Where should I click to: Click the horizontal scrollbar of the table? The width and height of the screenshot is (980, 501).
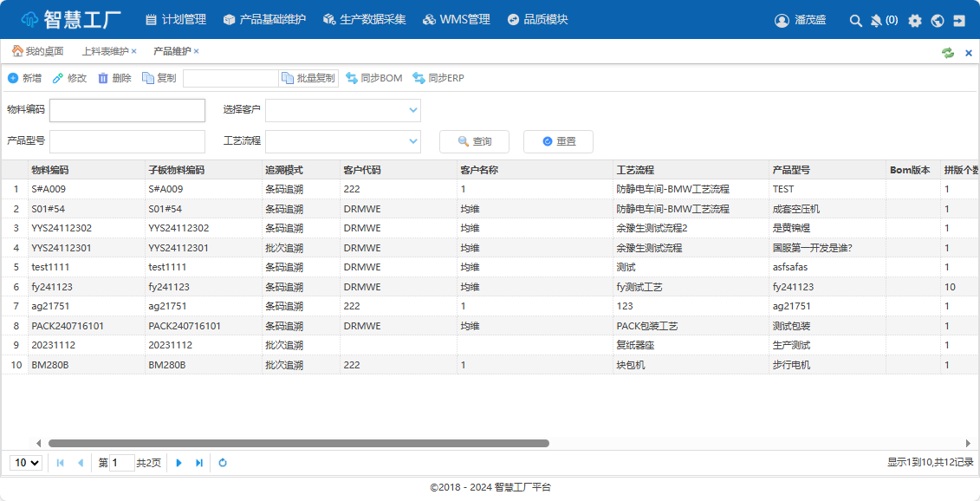point(299,443)
